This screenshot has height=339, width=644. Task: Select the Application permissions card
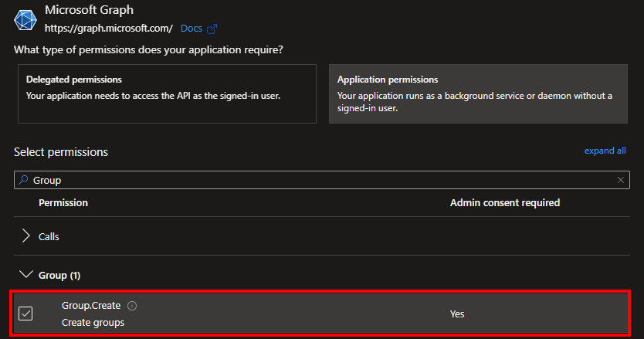click(x=477, y=93)
